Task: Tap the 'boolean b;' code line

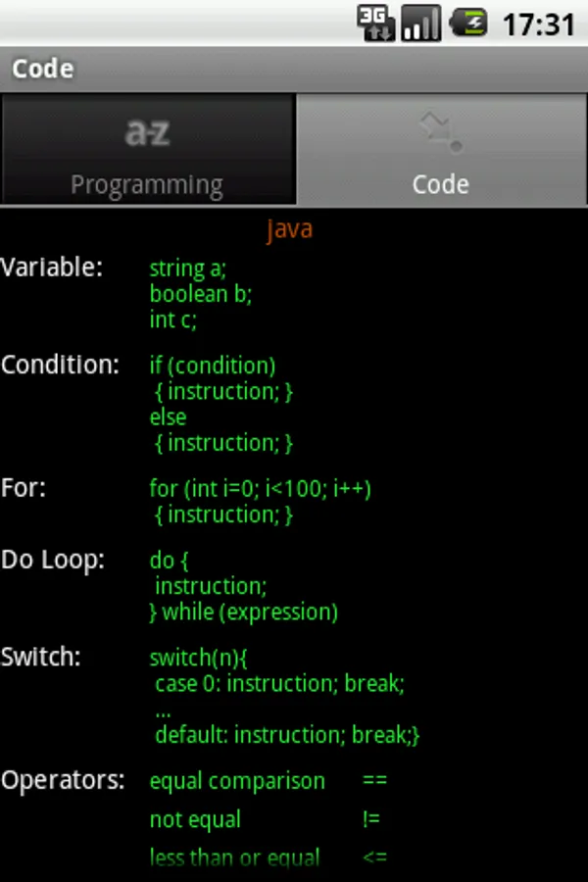Action: click(x=200, y=294)
